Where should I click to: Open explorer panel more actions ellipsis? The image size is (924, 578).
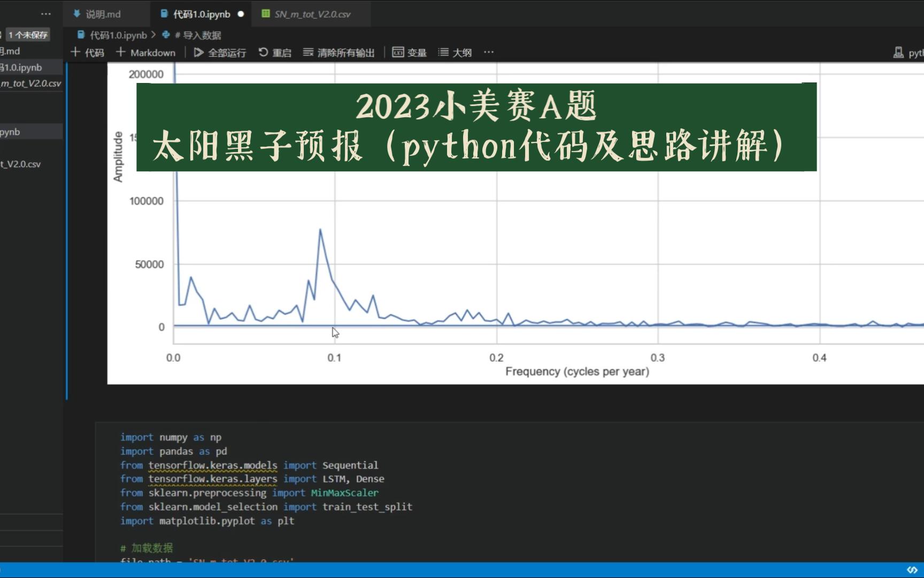46,14
